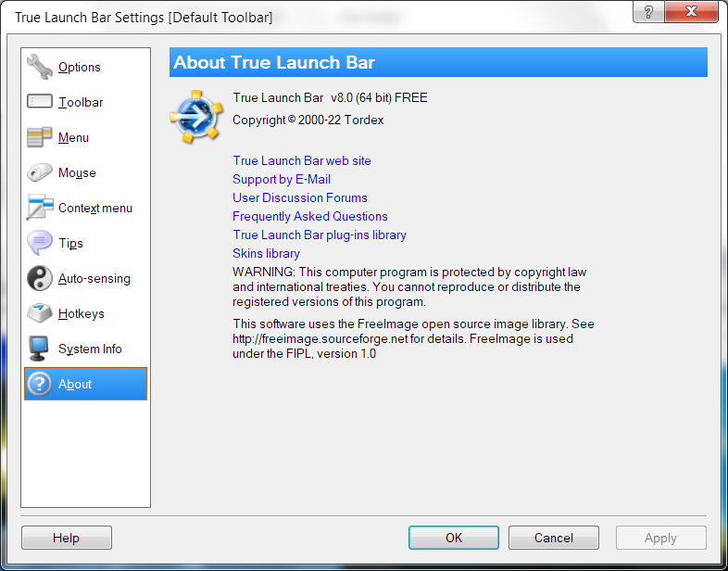Open True Launch Bar plug-ins library link
This screenshot has width=728, height=571.
[320, 235]
